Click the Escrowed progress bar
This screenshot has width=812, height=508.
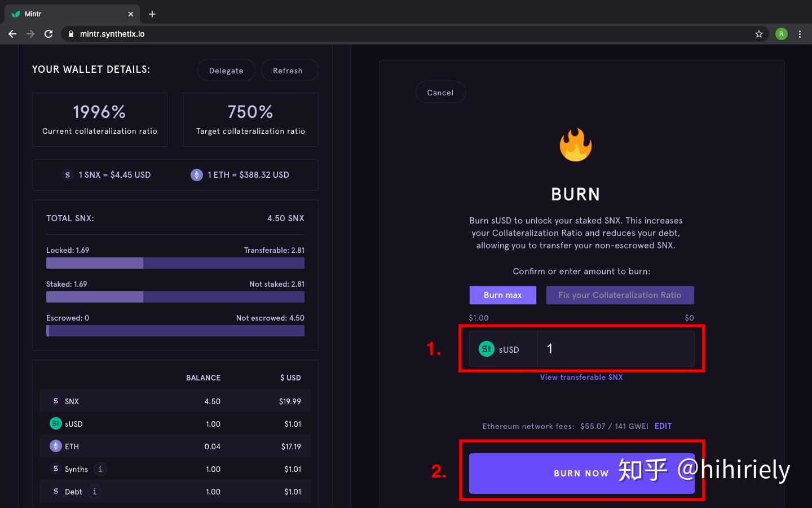175,331
